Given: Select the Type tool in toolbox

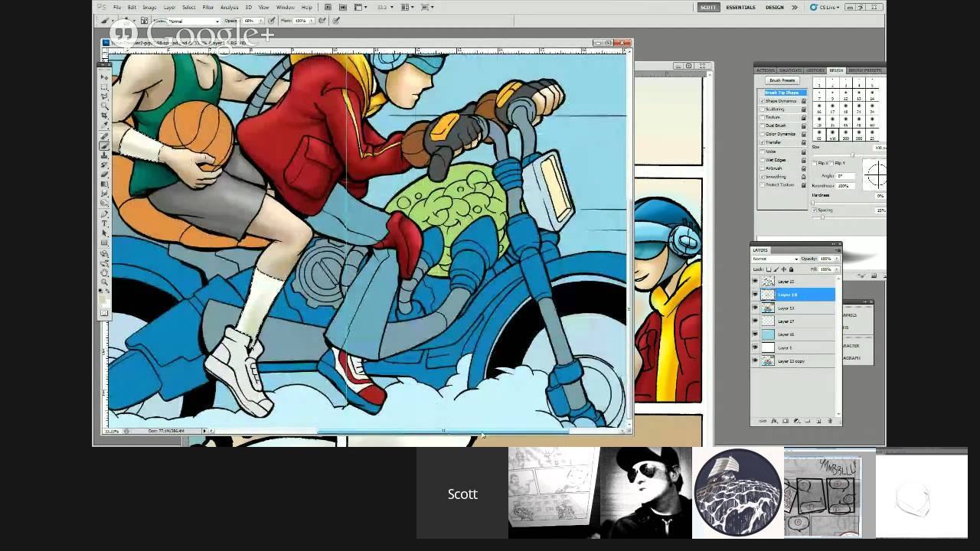Looking at the screenshot, I should [x=104, y=223].
